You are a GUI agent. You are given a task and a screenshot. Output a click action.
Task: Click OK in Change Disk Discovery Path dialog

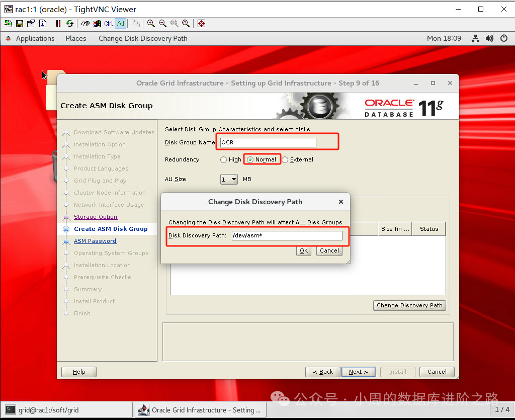tap(304, 250)
